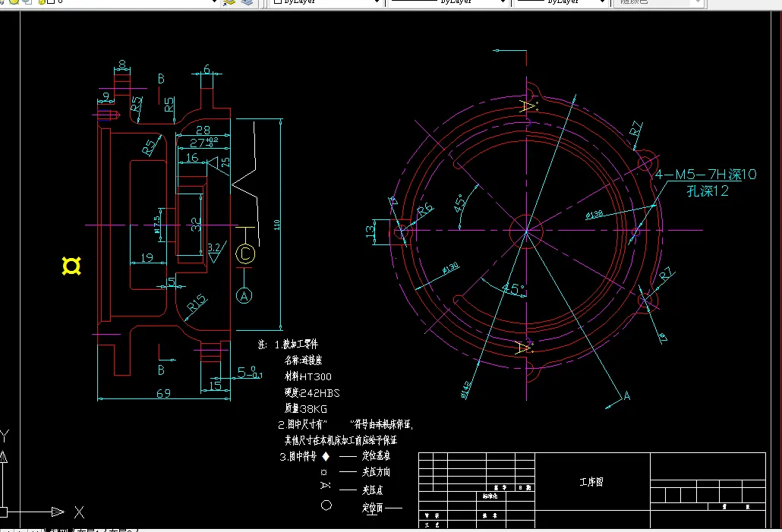Select the 6 dimension at top
The height and width of the screenshot is (532, 782).
click(x=207, y=69)
